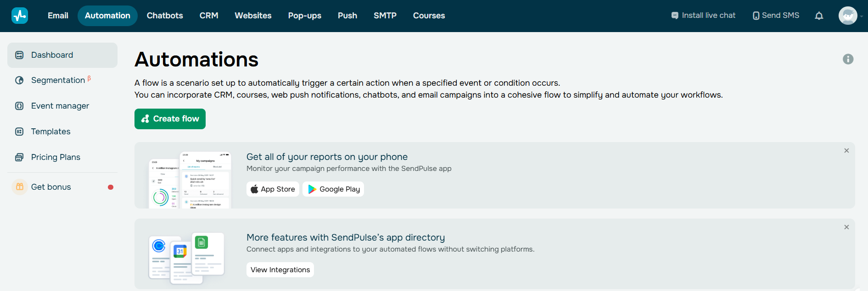Open Templates in the sidebar

(62, 132)
